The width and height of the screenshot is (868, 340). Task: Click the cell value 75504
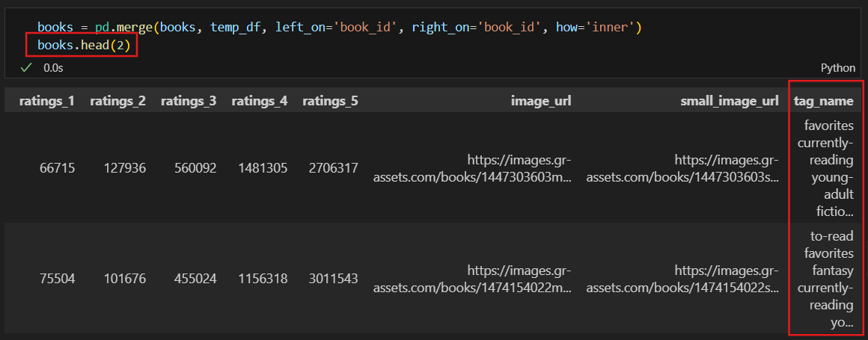[x=57, y=279]
